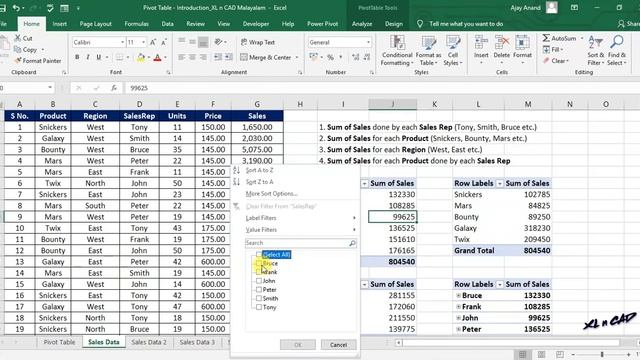Open the Number Format dropdown showing General
The image size is (640, 360).
(x=368, y=42)
